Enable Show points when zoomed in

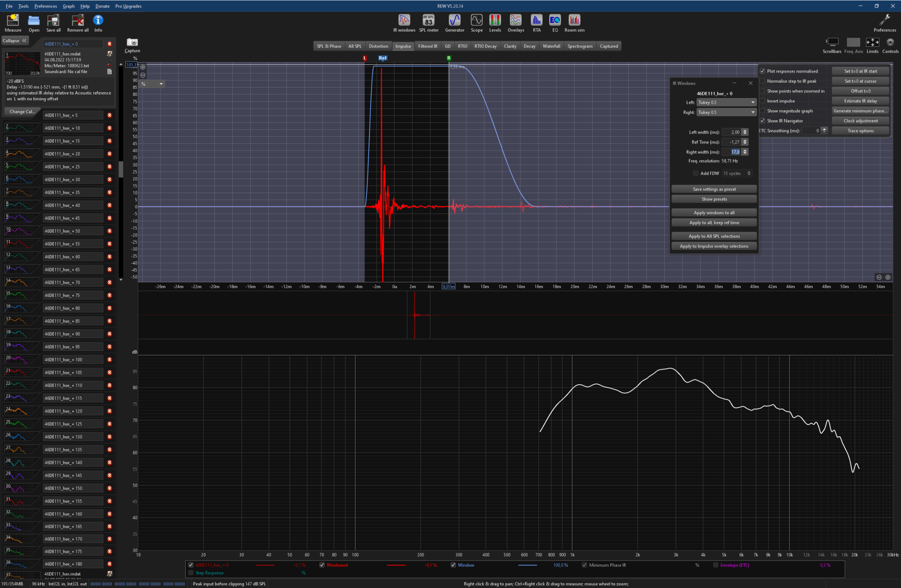(x=762, y=91)
